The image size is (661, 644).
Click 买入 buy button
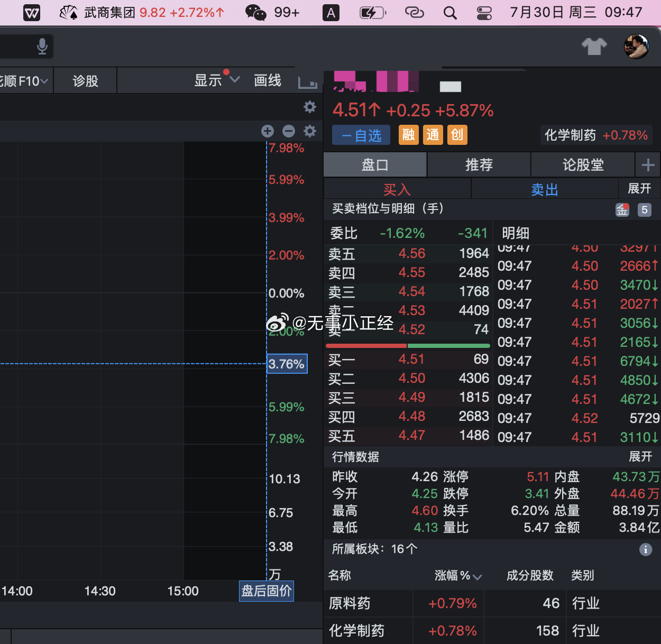tap(397, 189)
